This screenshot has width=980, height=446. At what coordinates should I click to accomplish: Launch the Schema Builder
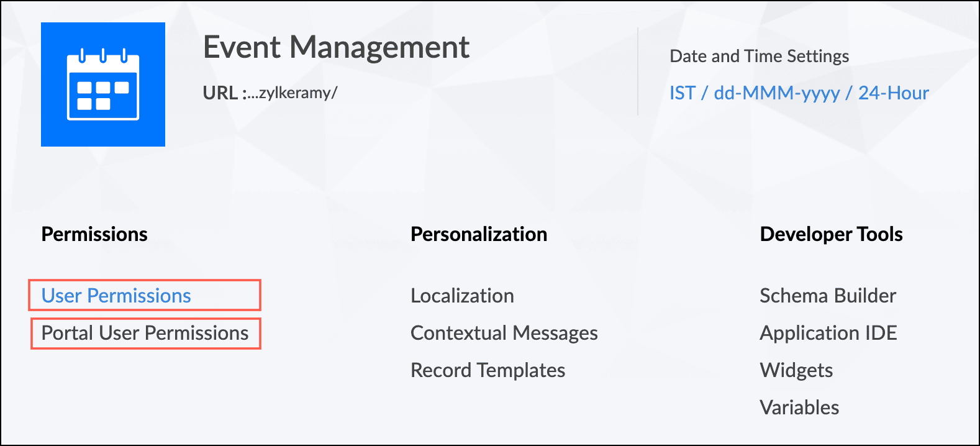827,296
